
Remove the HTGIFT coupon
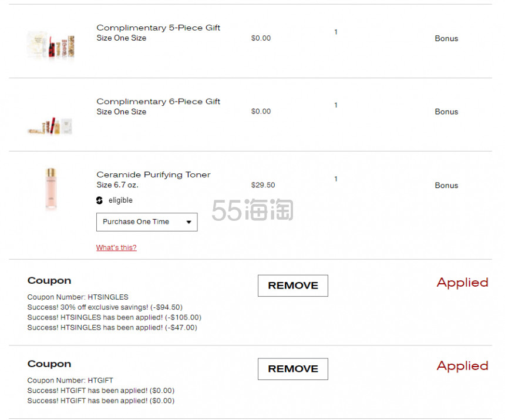[293, 369]
